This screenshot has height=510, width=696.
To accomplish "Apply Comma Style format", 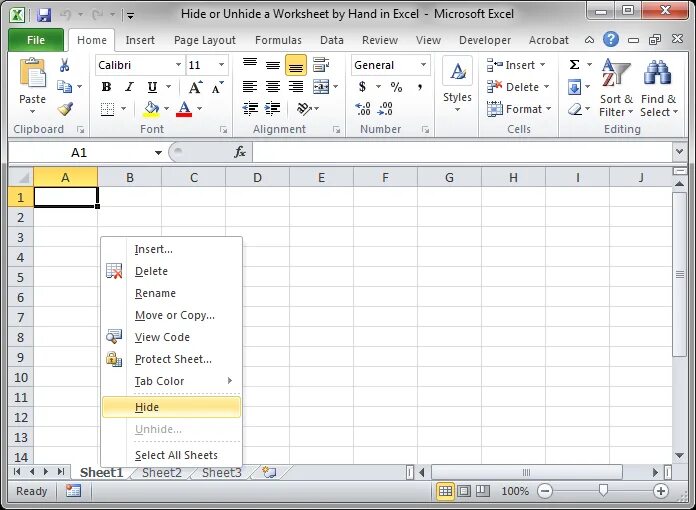I will (419, 87).
